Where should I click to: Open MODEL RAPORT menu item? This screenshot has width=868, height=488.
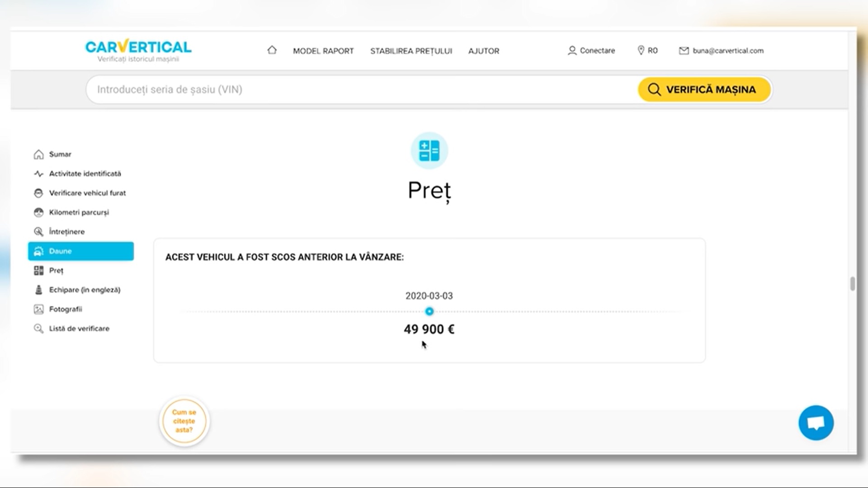(x=323, y=51)
